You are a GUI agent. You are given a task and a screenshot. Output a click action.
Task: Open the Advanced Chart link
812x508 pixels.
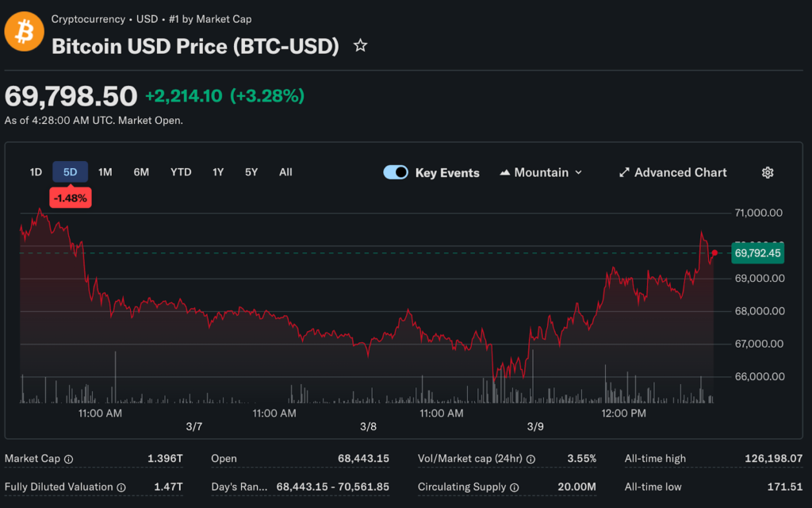point(680,172)
